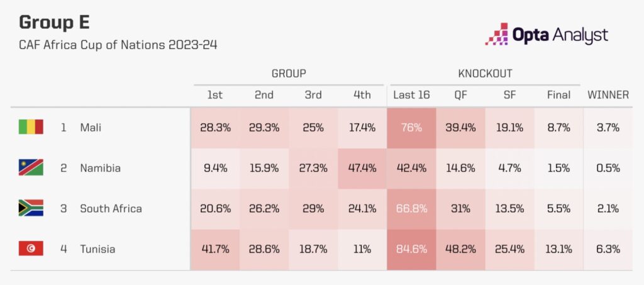Open the South Africa team name
This screenshot has height=285, width=644.
coord(111,208)
